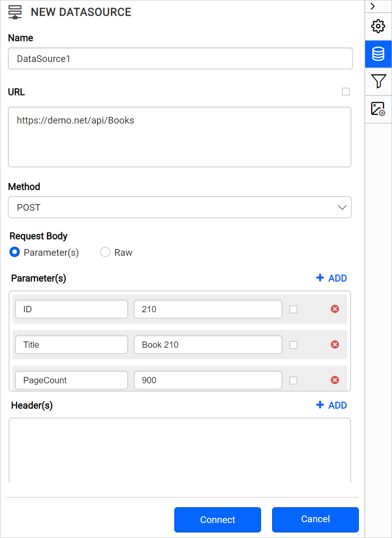Collapse the side panel with the chevron arrow
The height and width of the screenshot is (538, 392).
pos(373,6)
